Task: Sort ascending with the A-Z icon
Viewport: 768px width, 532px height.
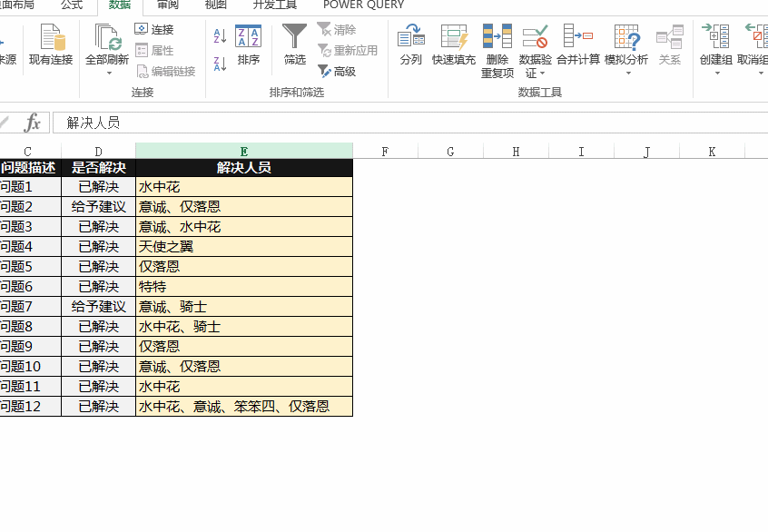Action: click(x=220, y=35)
